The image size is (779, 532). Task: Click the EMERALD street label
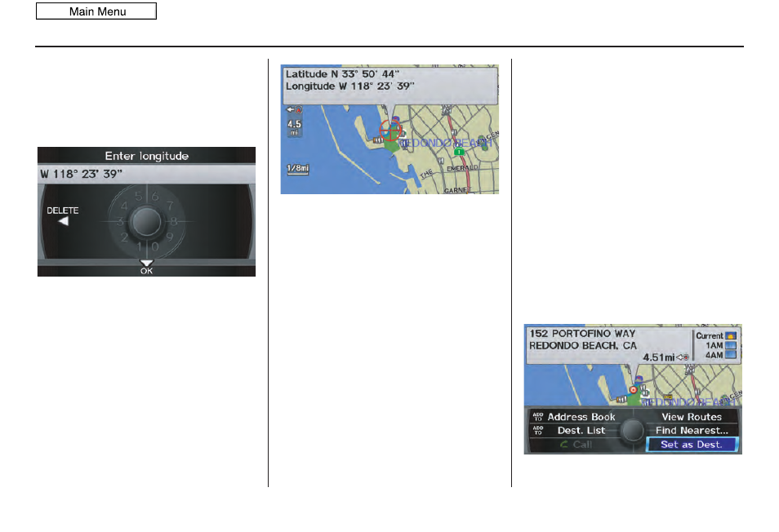[x=462, y=168]
